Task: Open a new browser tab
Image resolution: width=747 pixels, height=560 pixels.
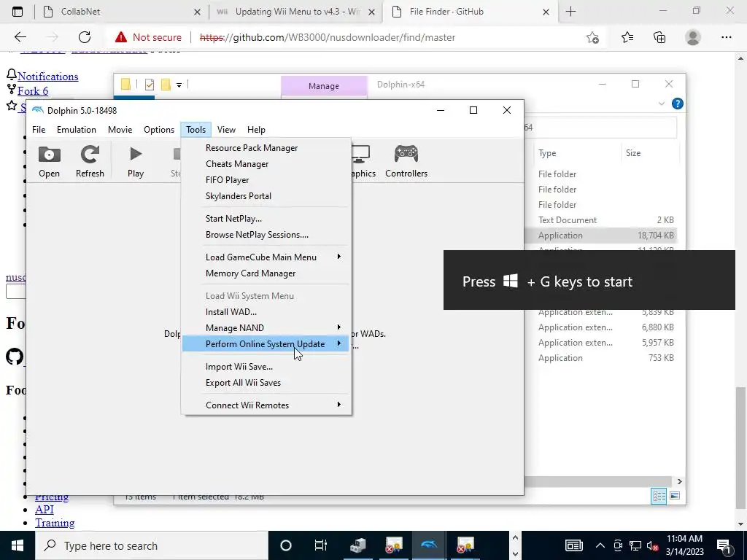Action: coord(570,12)
